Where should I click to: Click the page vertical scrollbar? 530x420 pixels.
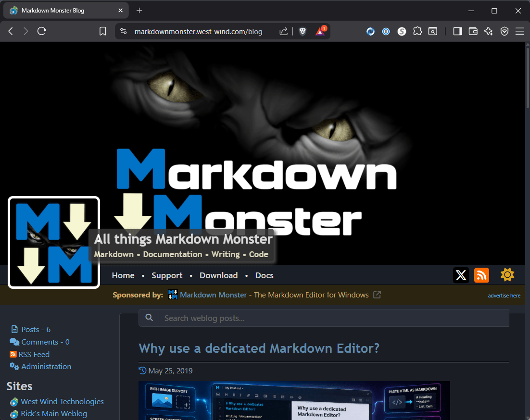[527, 78]
